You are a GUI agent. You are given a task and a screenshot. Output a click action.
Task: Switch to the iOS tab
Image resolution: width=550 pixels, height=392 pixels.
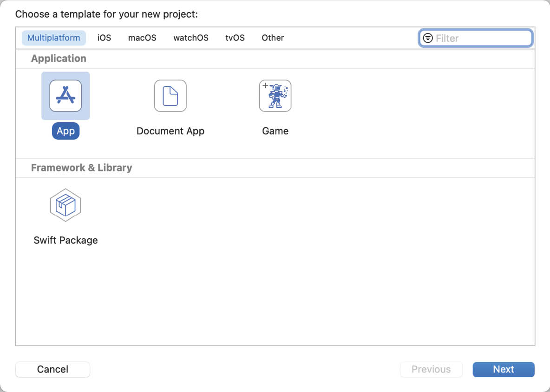[104, 38]
